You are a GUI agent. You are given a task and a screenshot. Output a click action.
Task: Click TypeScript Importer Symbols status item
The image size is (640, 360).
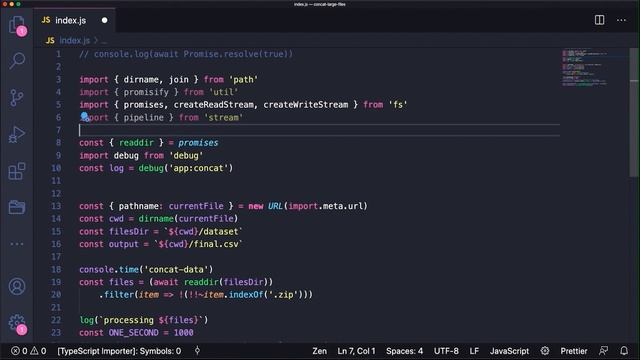coord(119,351)
